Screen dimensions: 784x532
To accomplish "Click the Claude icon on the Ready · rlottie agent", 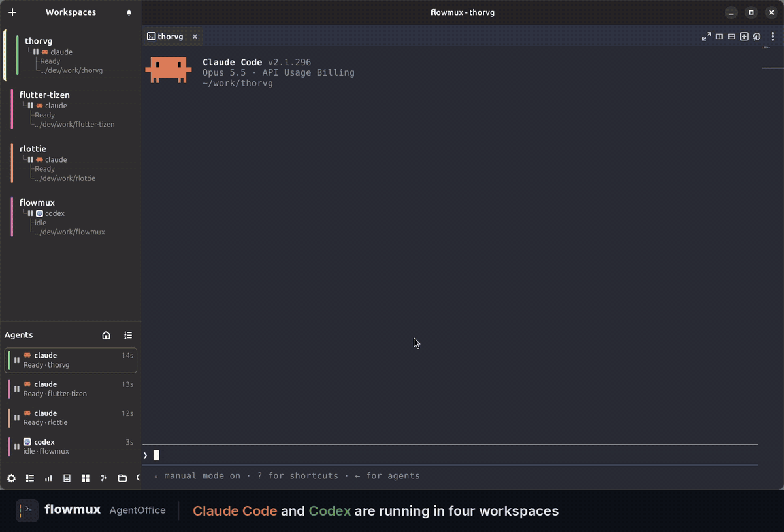I will [27, 413].
